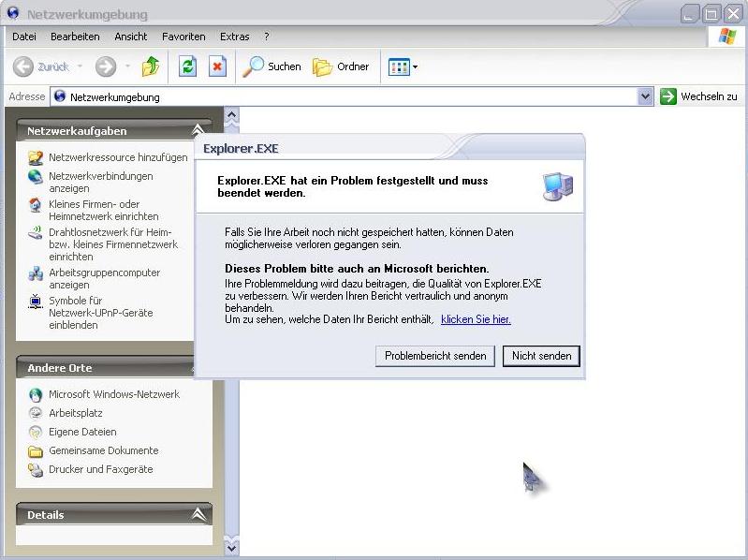
Task: Toggle the Ordner folders pane
Action: tap(341, 66)
